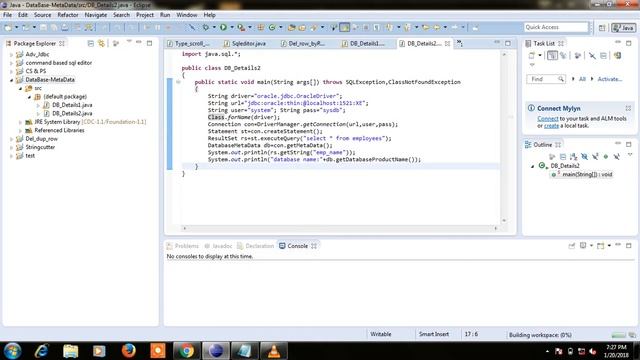This screenshot has width=640, height=360.
Task: Switch to the Sqleditor.java editor tab
Action: click(x=245, y=43)
